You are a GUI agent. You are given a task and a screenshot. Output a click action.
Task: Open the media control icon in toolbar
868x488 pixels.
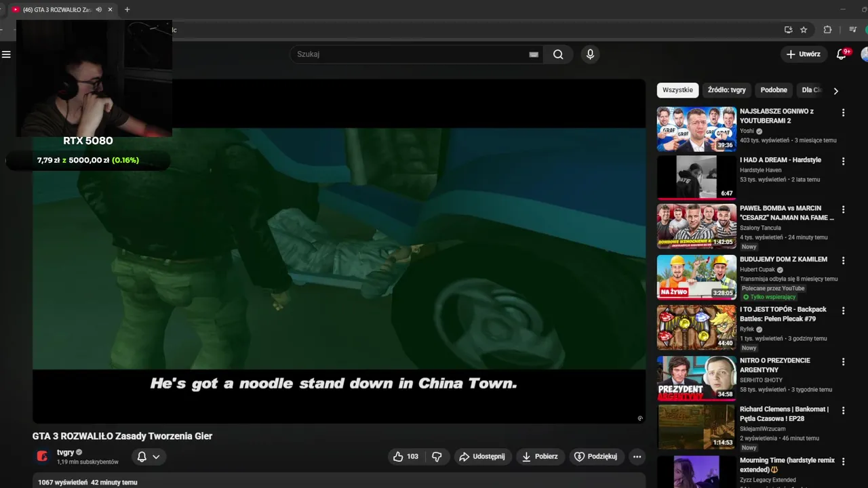click(853, 30)
